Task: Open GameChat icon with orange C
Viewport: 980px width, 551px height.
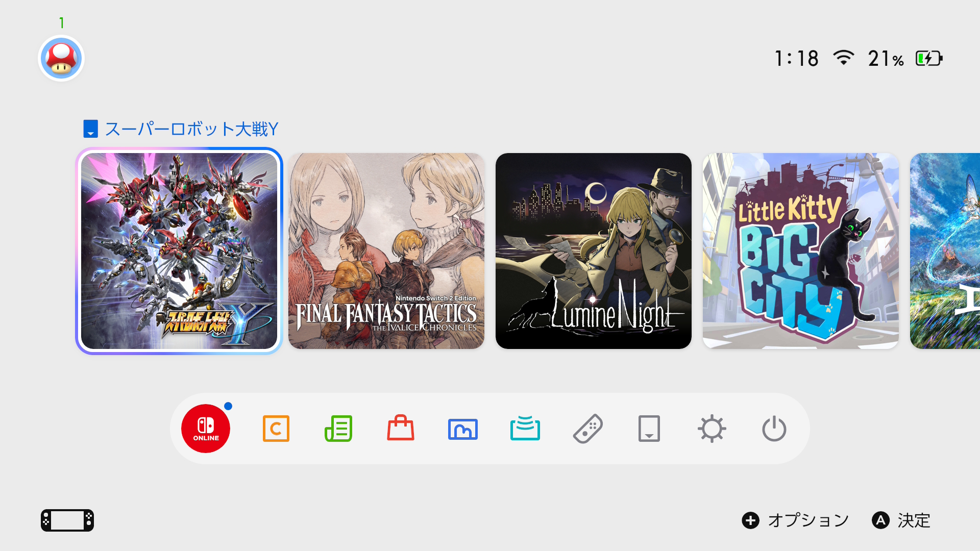Action: [x=276, y=429]
